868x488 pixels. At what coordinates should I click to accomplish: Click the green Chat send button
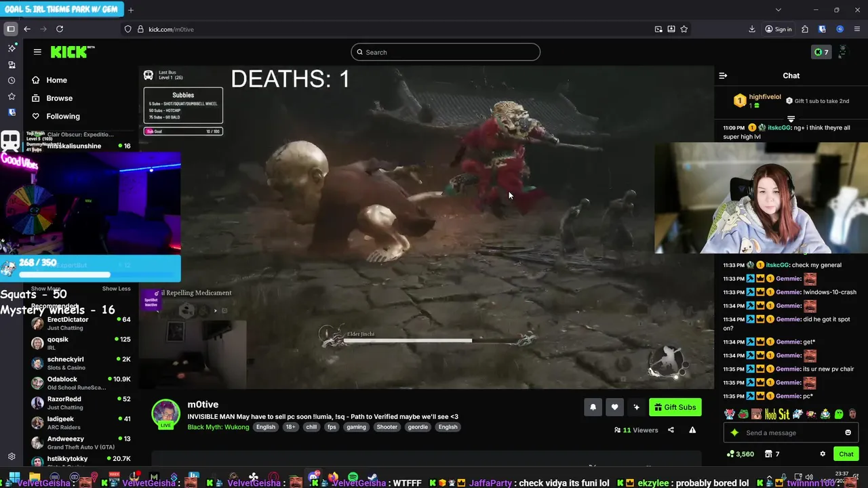(846, 454)
